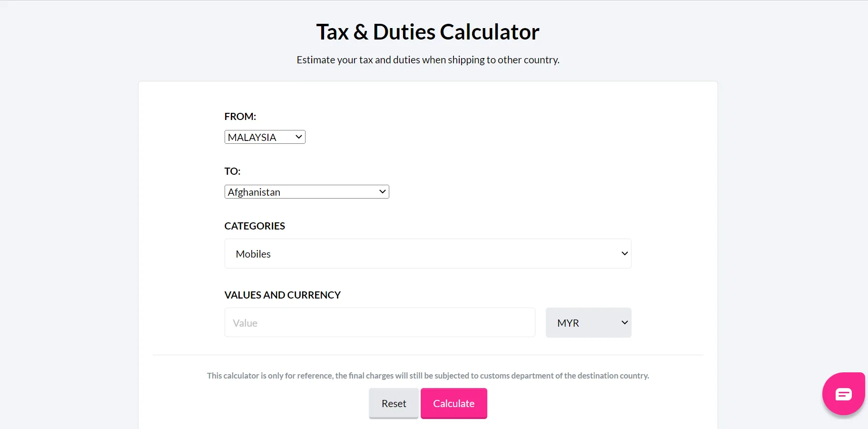Click the FROM field label
868x429 pixels.
pyautogui.click(x=240, y=116)
